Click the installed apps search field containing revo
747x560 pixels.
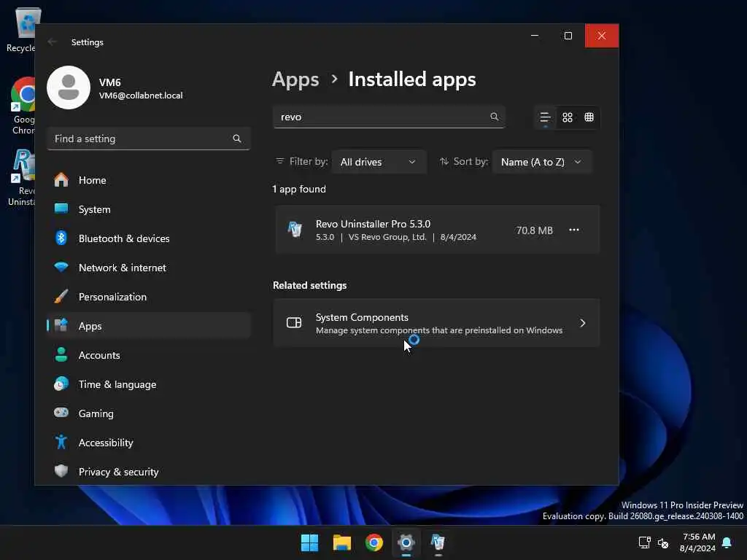(389, 117)
